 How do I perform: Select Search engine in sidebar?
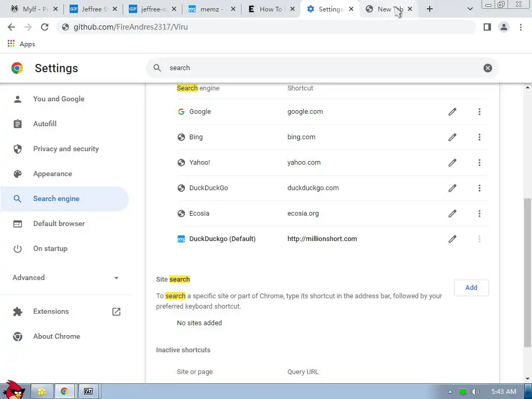coord(64,199)
